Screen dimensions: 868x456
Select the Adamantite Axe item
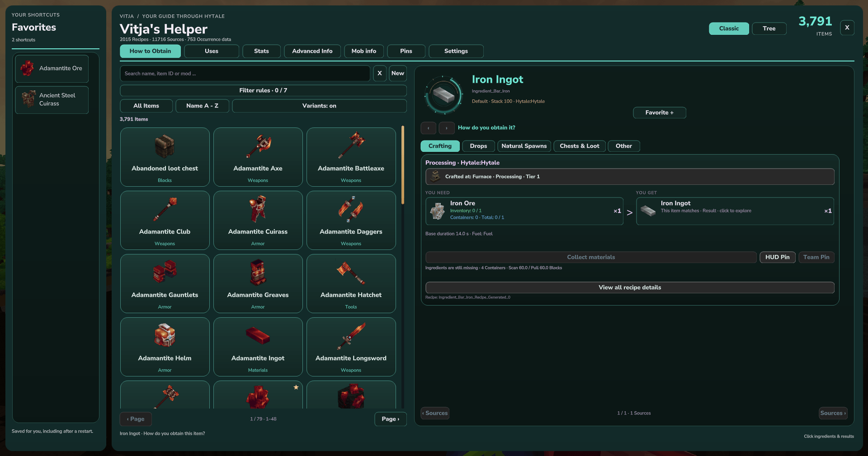258,157
